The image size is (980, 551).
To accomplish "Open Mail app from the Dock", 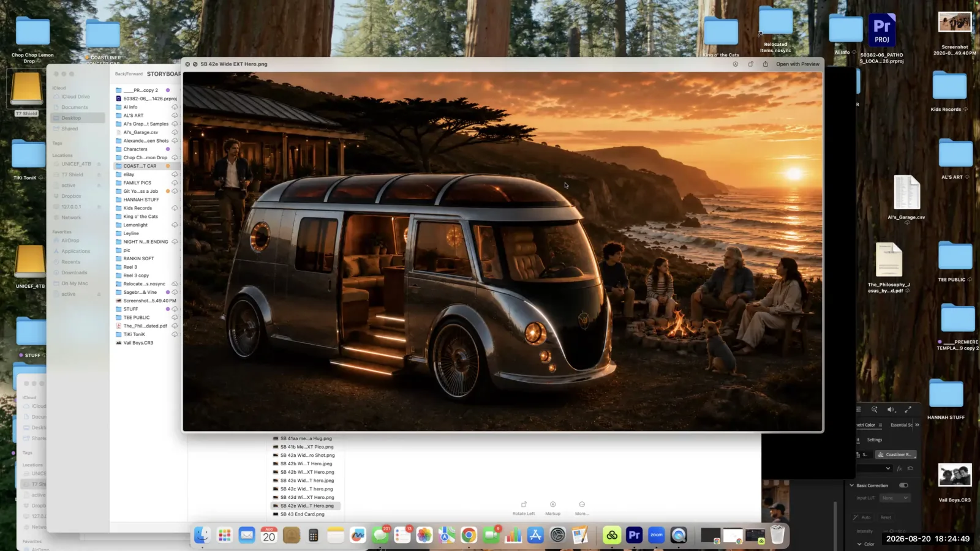I will 247,535.
